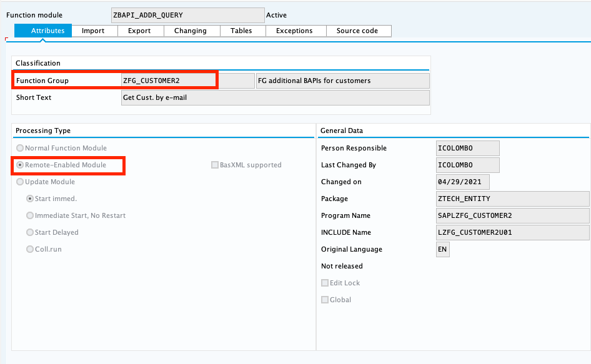
Task: Click the Person Responsible field
Action: tap(468, 148)
